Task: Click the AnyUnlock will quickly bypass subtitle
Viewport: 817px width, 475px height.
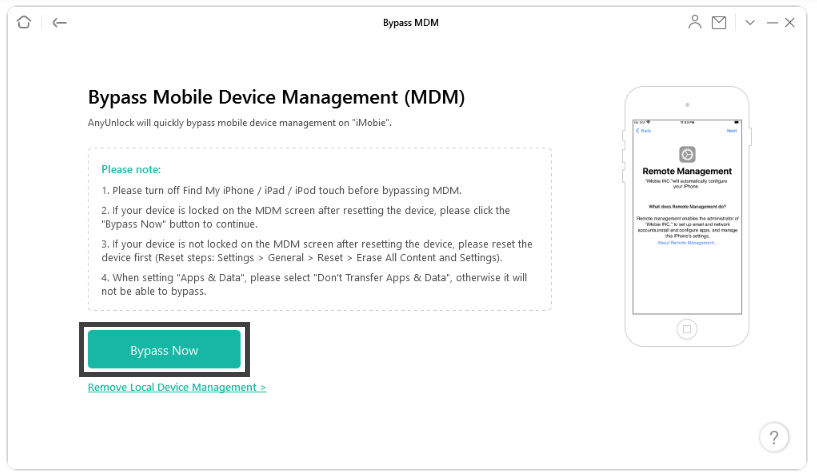Action: click(240, 123)
